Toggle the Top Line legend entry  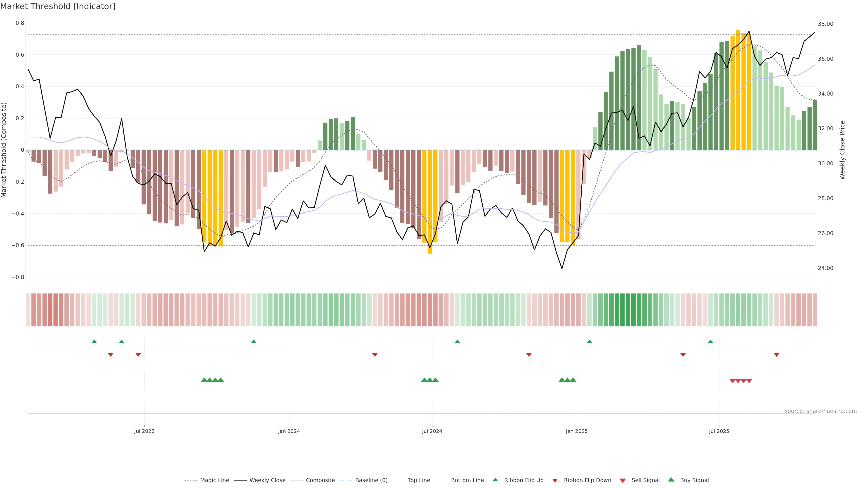point(419,480)
